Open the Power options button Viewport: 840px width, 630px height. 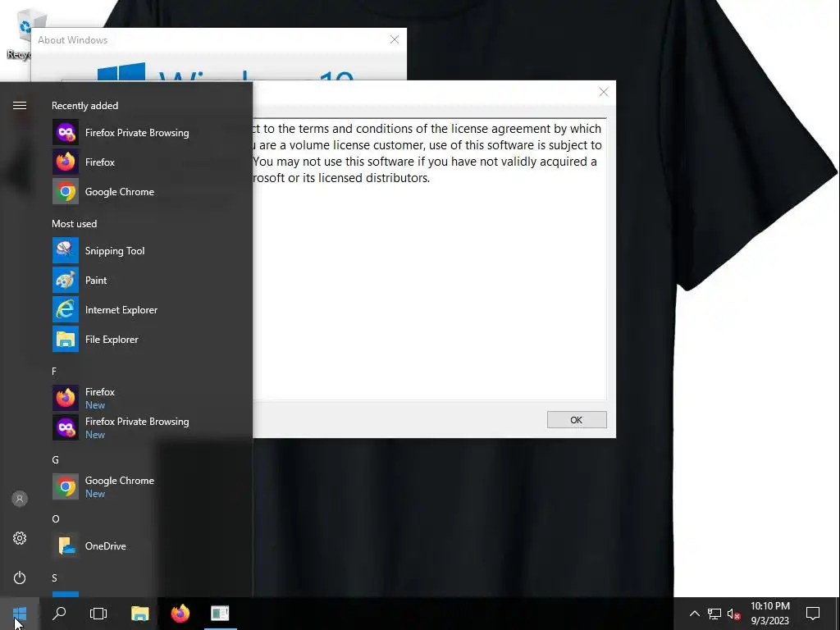pos(20,577)
